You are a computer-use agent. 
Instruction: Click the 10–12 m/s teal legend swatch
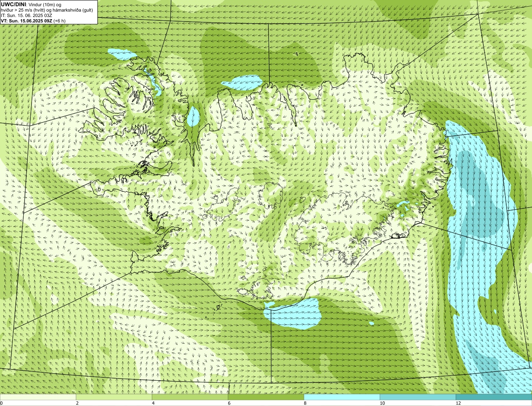click(418, 397)
